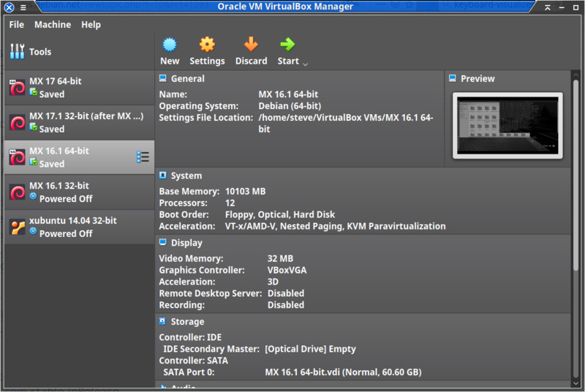This screenshot has width=585, height=392.
Task: Click the Preview section icon
Action: coord(453,78)
